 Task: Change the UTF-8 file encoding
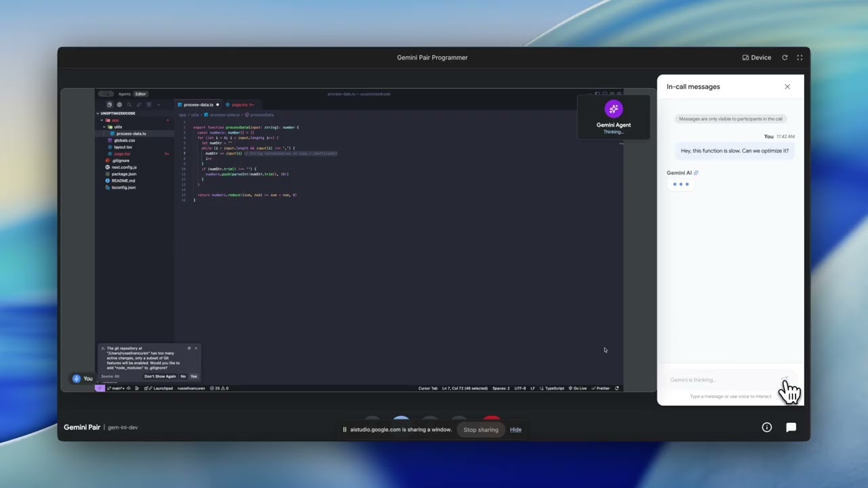point(520,388)
